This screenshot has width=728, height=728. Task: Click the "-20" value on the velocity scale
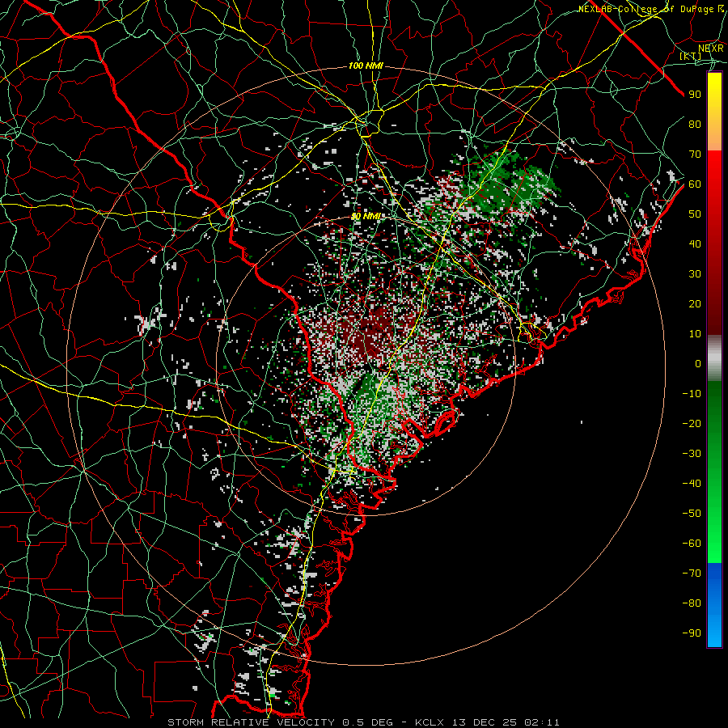(x=692, y=424)
